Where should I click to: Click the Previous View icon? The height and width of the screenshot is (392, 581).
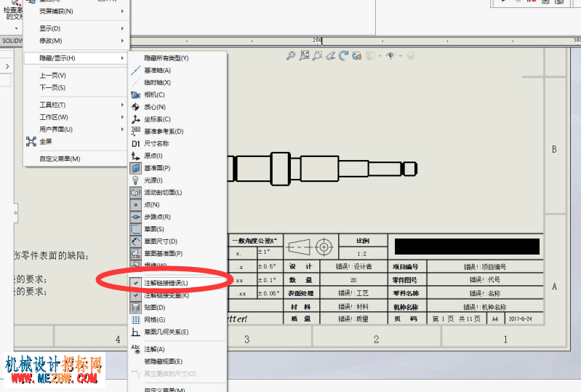[x=331, y=55]
